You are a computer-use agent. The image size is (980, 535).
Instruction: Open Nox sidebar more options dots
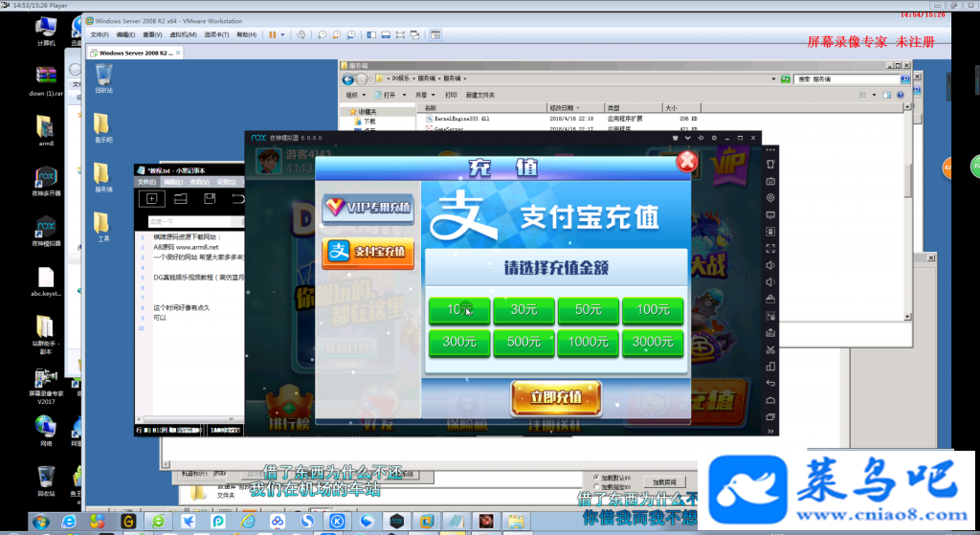coord(770,150)
